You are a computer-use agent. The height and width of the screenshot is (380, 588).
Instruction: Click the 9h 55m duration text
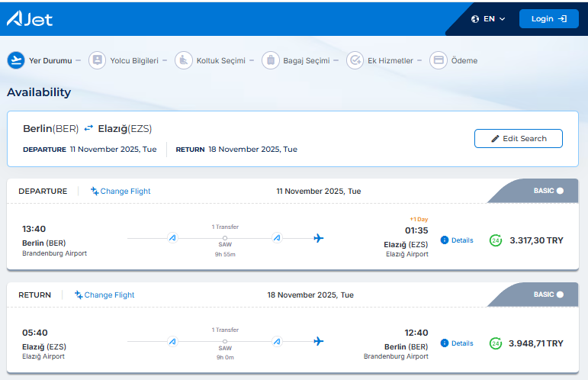(x=225, y=254)
